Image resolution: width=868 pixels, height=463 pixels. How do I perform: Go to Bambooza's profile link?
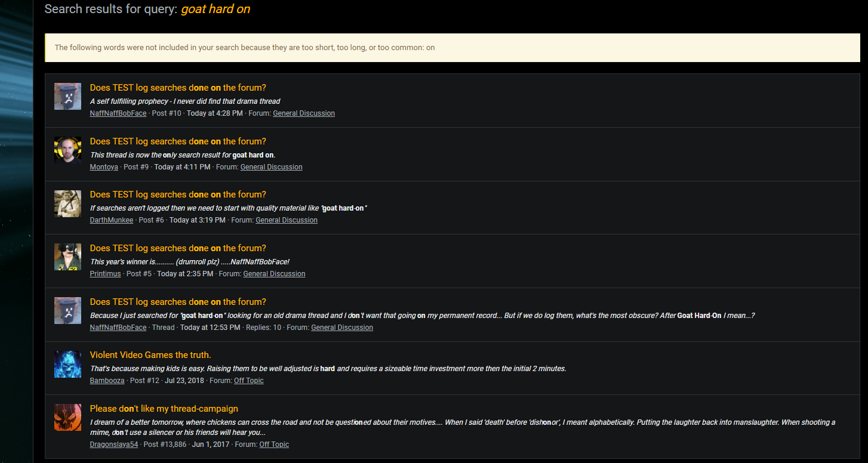pos(107,381)
